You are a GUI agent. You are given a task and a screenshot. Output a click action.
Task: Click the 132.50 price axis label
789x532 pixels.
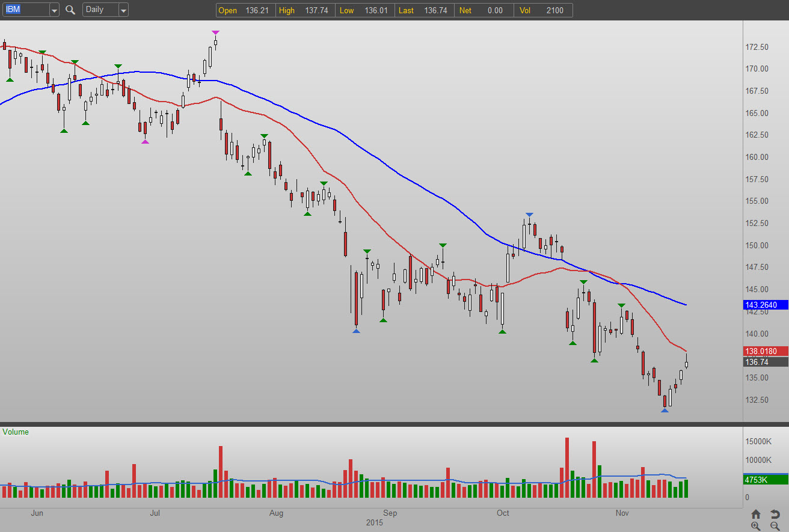point(757,400)
